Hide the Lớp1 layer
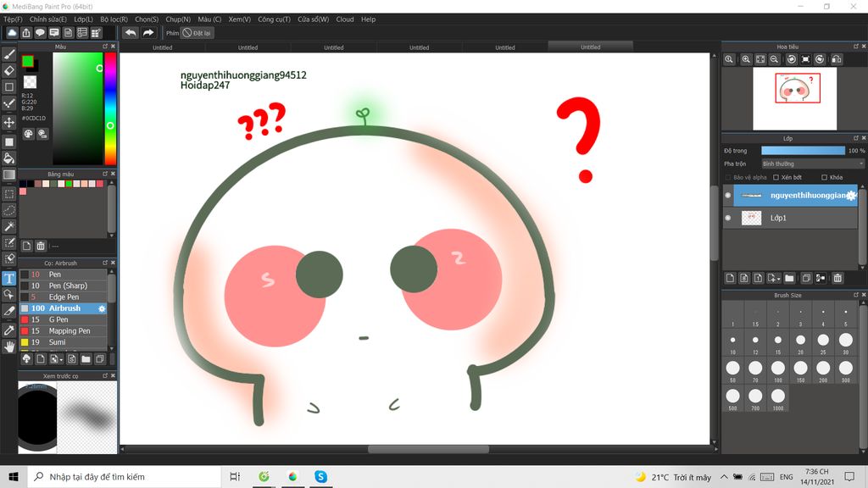 728,218
